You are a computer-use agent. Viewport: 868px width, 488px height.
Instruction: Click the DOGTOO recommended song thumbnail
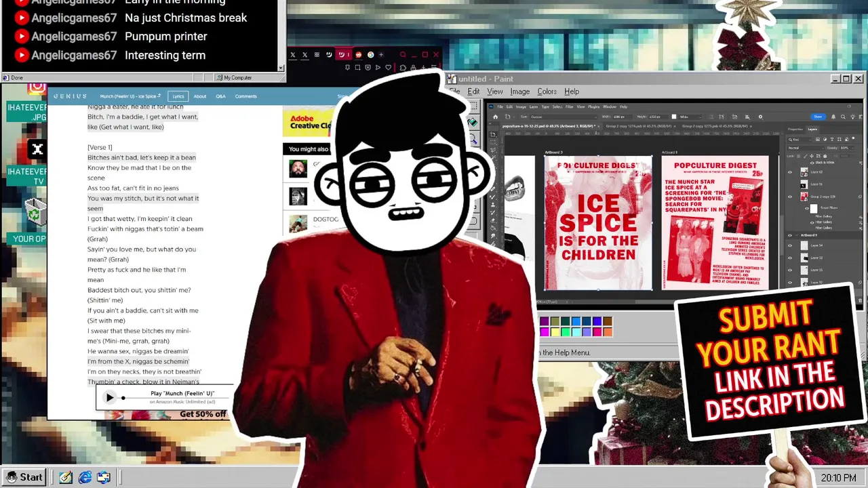point(298,223)
